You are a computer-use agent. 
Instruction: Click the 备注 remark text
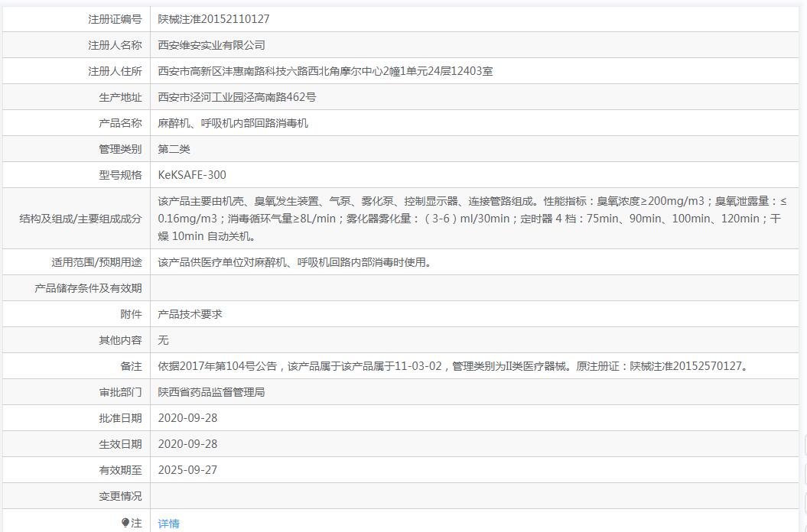(454, 366)
